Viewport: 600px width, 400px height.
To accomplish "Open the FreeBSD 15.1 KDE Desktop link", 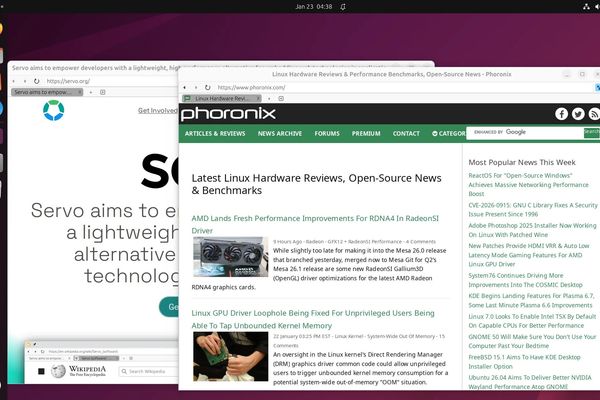I will tap(524, 362).
